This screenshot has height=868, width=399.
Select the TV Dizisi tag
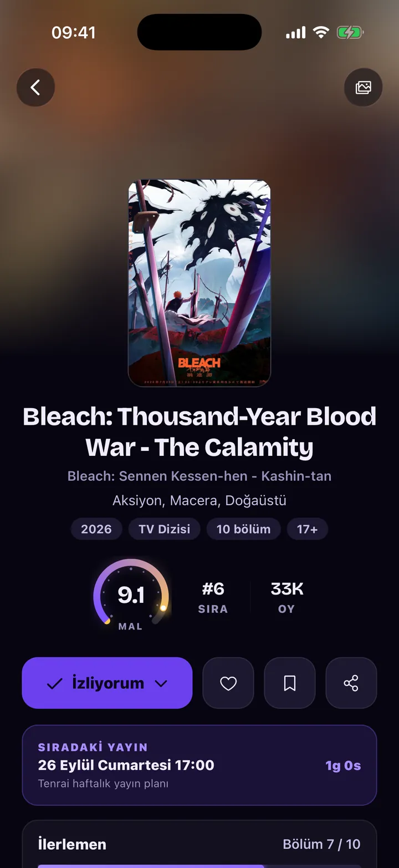165,529
